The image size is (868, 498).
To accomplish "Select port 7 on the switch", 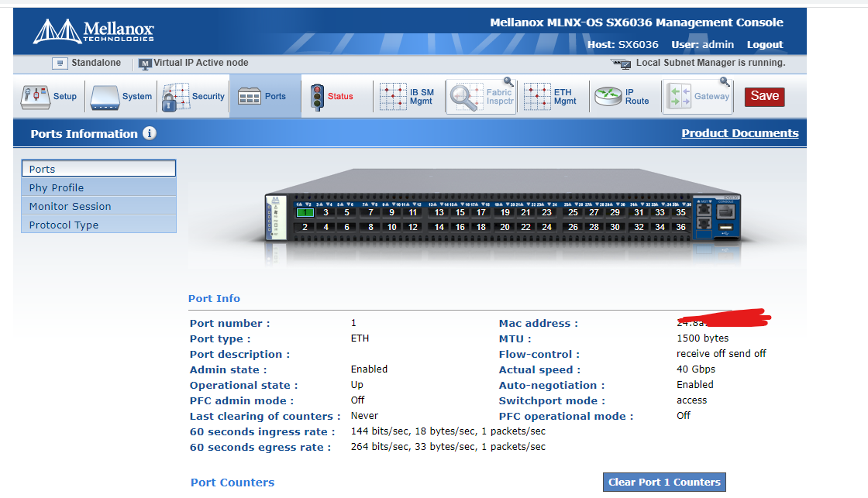I will pyautogui.click(x=371, y=212).
